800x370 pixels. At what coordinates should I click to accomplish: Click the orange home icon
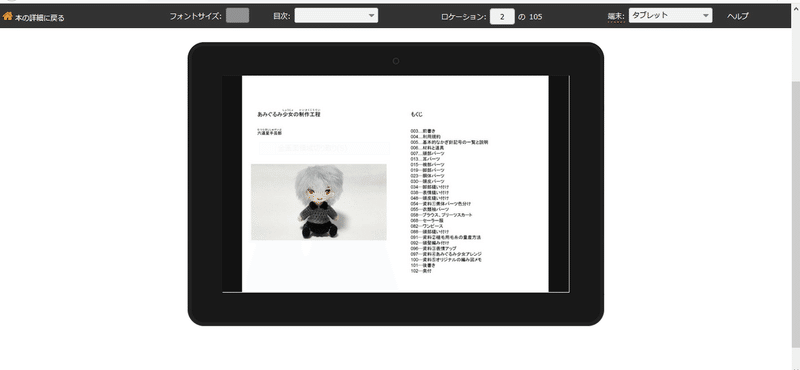pos(7,16)
